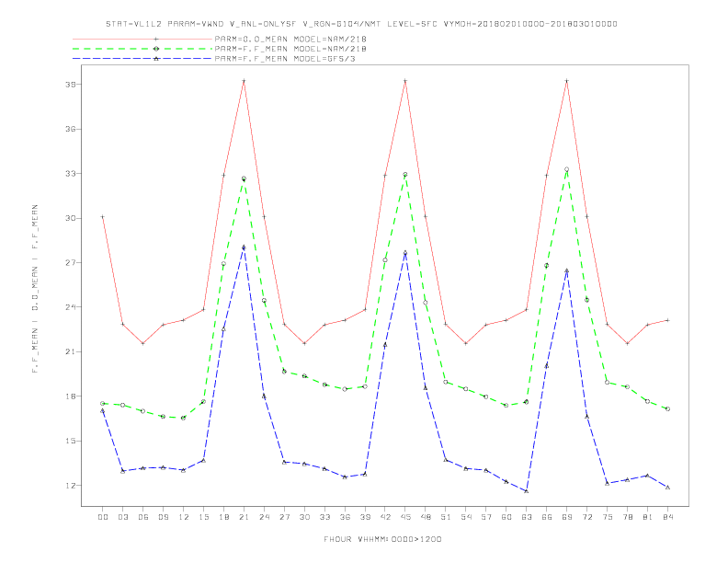Click y-axis tick label 18
The image size is (728, 563).
tap(71, 396)
